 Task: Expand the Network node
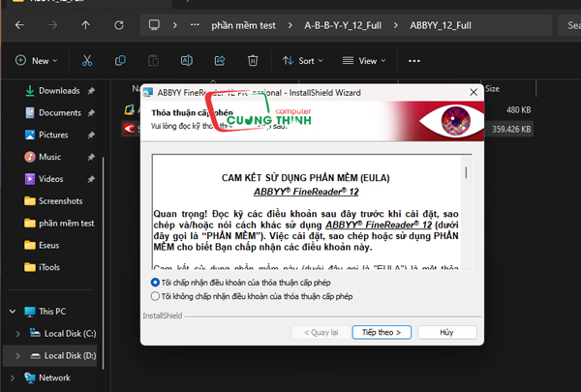(13, 377)
